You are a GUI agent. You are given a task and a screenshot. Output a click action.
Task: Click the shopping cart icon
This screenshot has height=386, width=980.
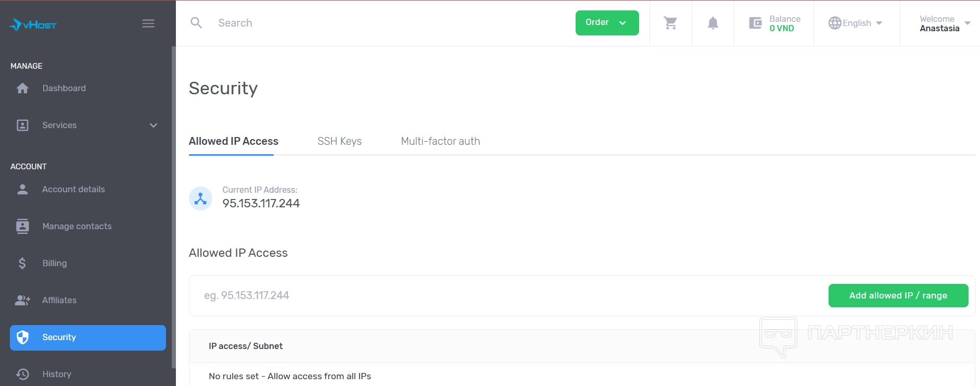670,23
